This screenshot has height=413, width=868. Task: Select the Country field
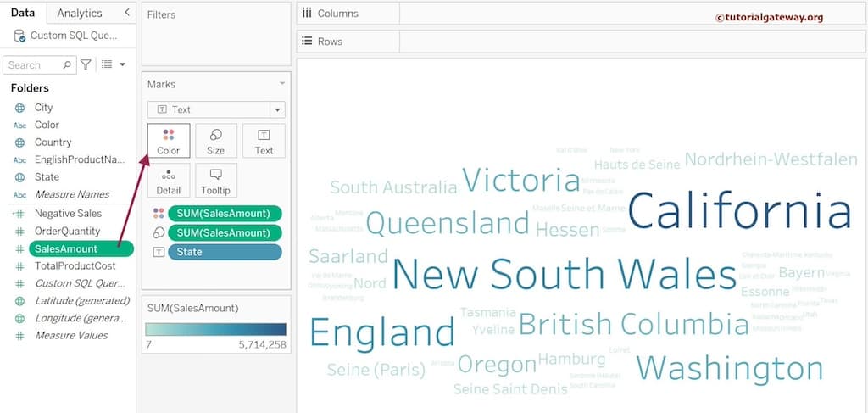tap(53, 142)
